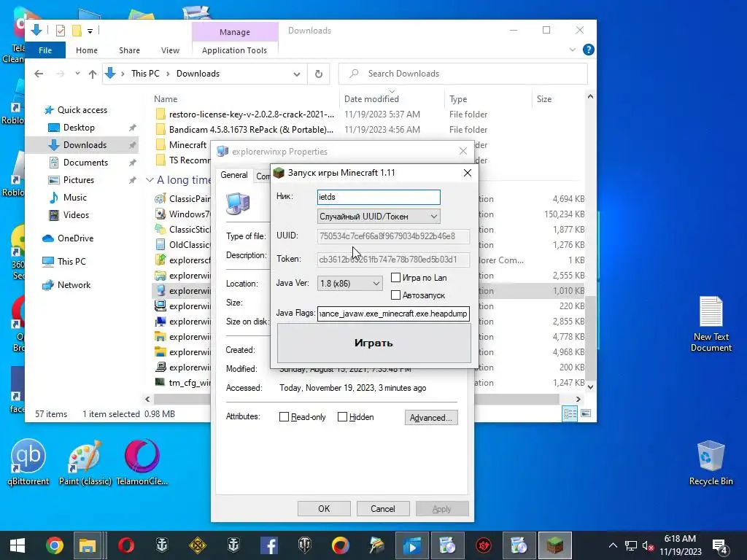The width and height of the screenshot is (747, 560).
Task: Select This PC in navigation pane
Action: (71, 262)
